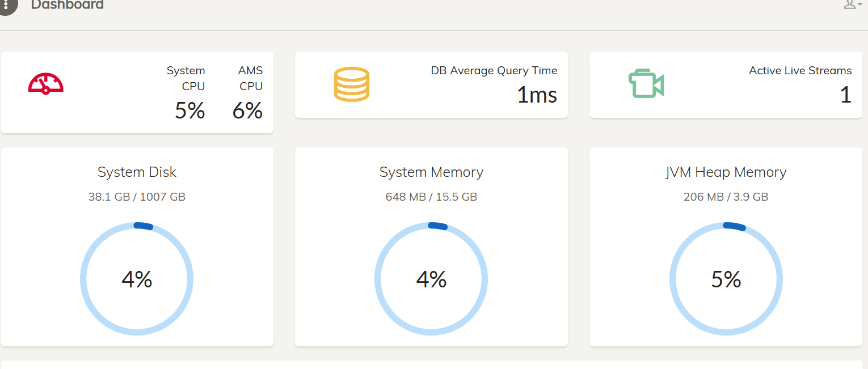The width and height of the screenshot is (868, 369).
Task: Click the 206 MB / 3.9 GB text
Action: [726, 197]
